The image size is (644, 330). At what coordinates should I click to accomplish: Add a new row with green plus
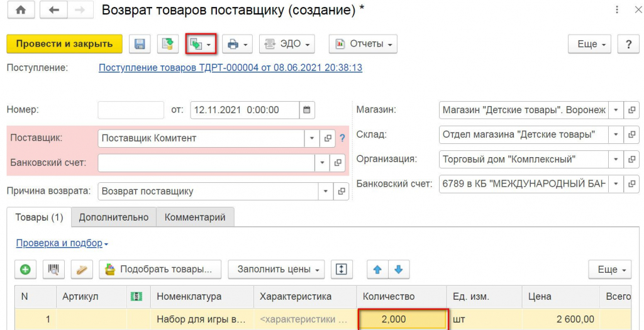pyautogui.click(x=25, y=270)
